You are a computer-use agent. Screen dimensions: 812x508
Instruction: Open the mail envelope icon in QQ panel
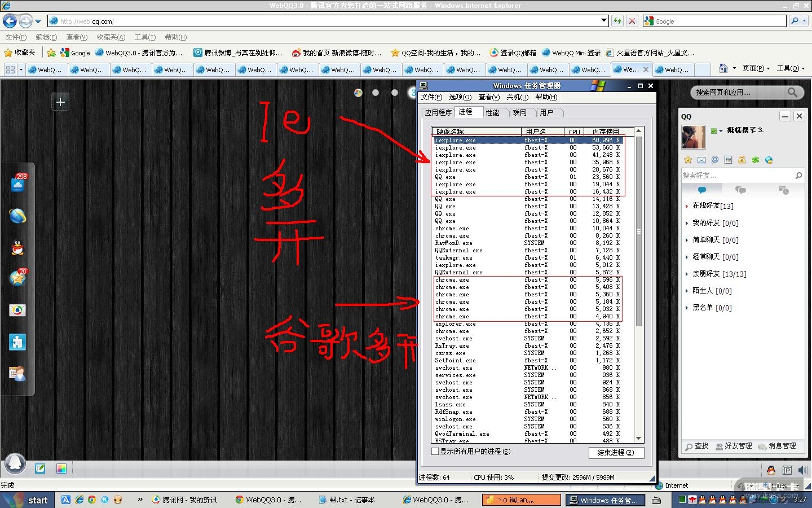(701, 160)
